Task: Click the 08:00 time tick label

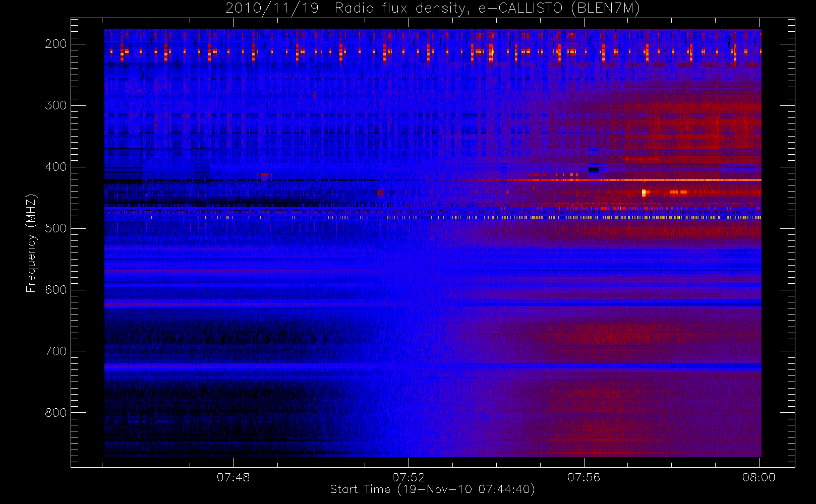Action: (759, 477)
